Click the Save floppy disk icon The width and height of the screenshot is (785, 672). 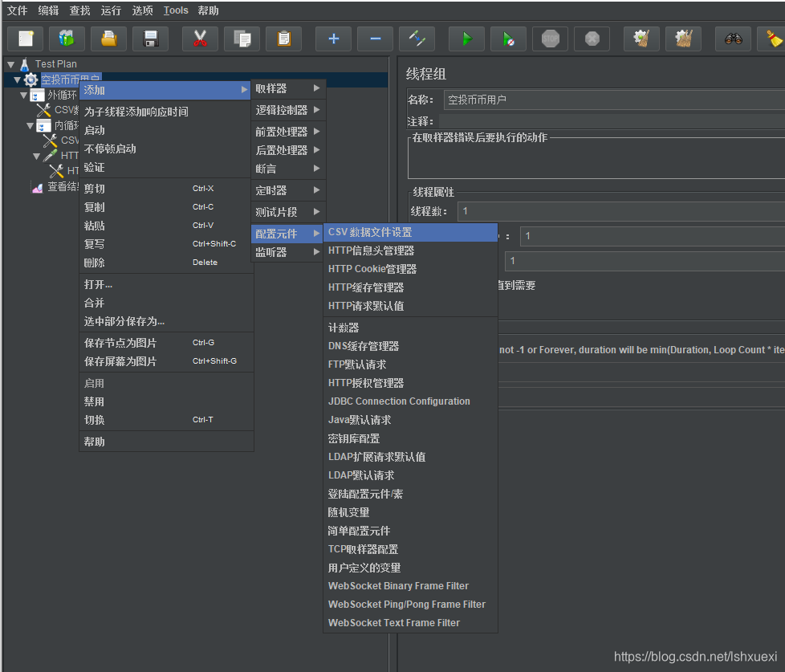point(150,39)
